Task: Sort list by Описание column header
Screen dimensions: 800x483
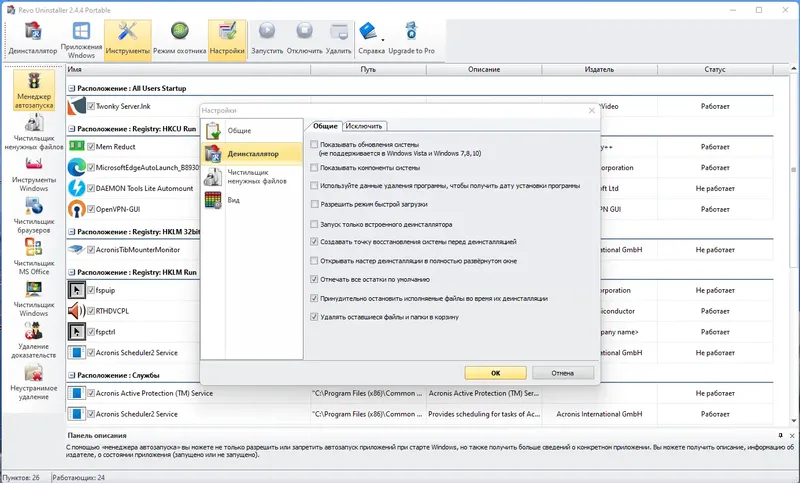Action: (484, 69)
